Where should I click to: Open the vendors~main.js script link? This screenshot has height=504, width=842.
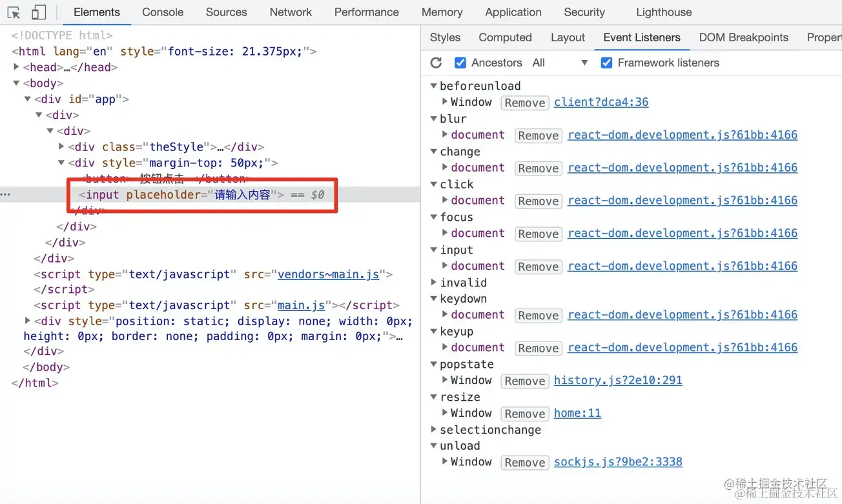329,274
